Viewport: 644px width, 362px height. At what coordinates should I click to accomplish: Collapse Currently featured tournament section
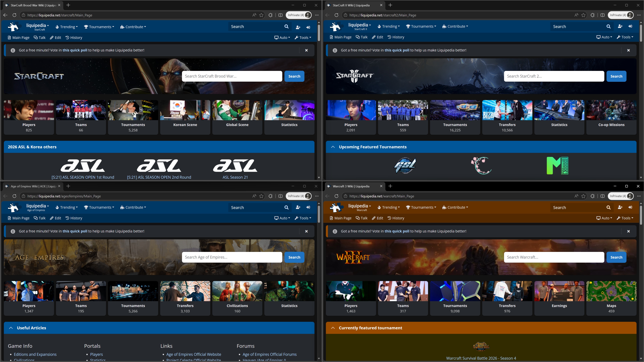[333, 328]
